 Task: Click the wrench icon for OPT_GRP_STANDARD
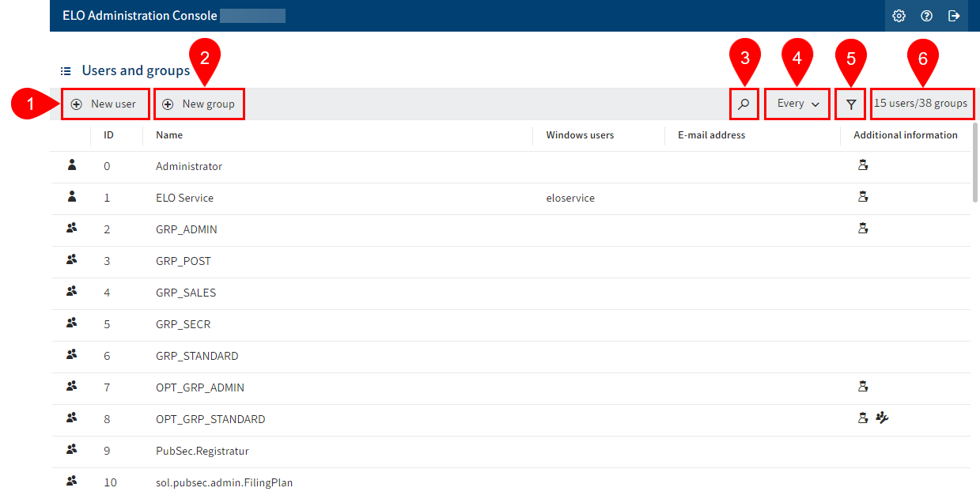882,418
